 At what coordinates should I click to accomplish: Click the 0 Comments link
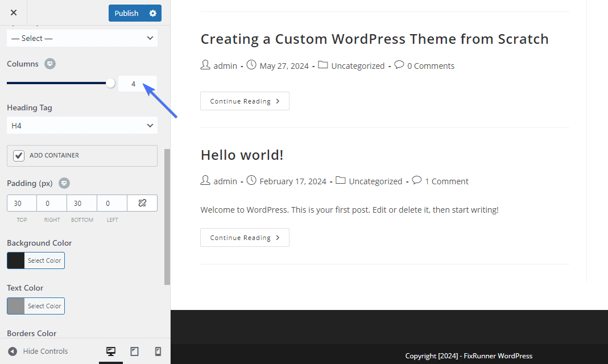coord(431,66)
